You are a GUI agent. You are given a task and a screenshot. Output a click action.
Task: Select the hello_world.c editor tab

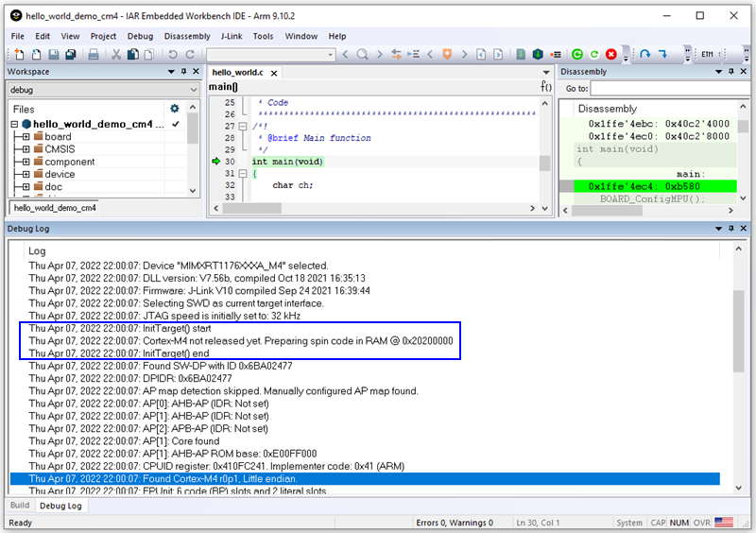(x=238, y=73)
